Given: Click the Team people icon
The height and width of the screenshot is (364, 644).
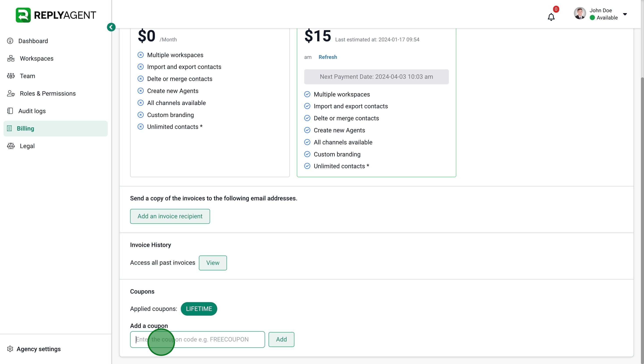Looking at the screenshot, I should [x=11, y=76].
